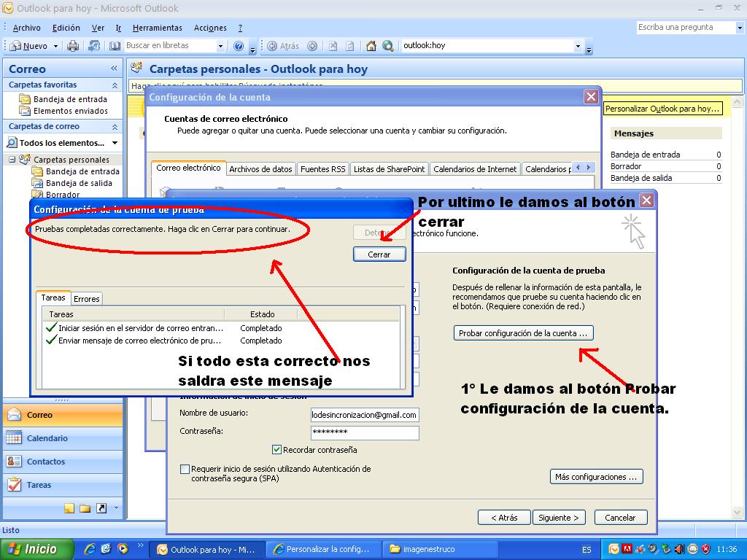Open Contactos in navigation pane
Image resolution: width=747 pixels, height=560 pixels.
pos(63,462)
